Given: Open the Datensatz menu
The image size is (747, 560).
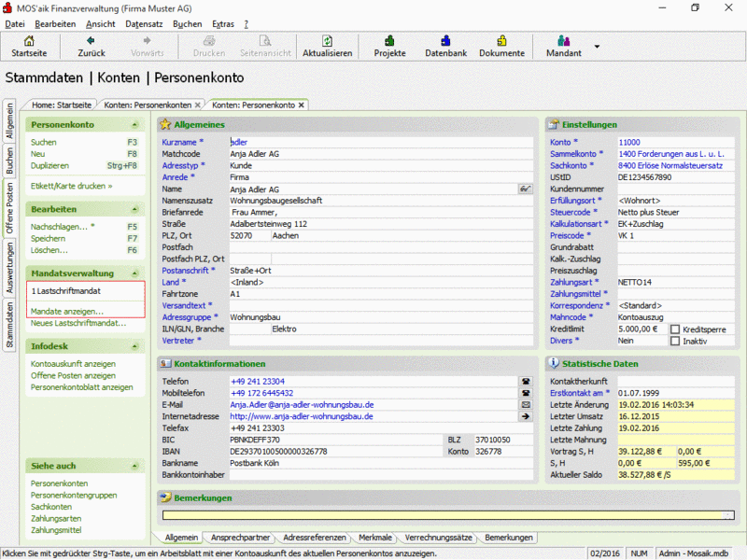Looking at the screenshot, I should pyautogui.click(x=144, y=24).
